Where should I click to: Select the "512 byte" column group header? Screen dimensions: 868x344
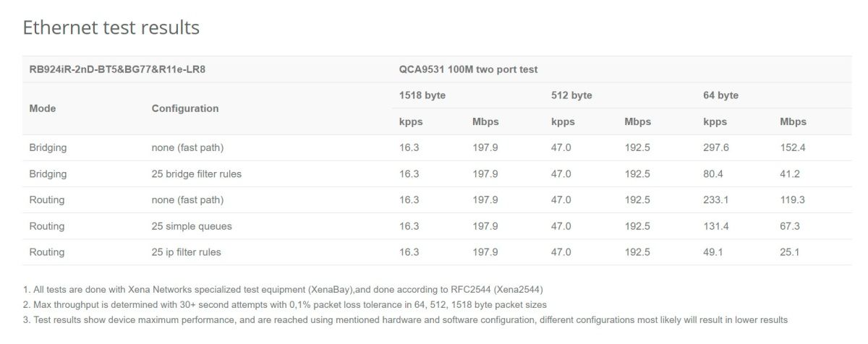571,95
